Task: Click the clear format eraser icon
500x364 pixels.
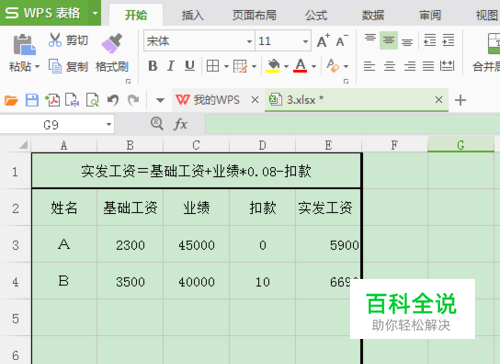Action: 332,66
